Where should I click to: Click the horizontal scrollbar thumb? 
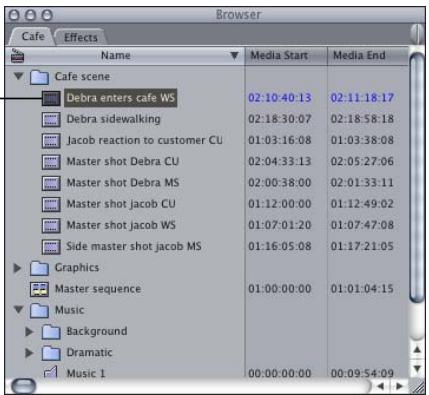(x=23, y=386)
